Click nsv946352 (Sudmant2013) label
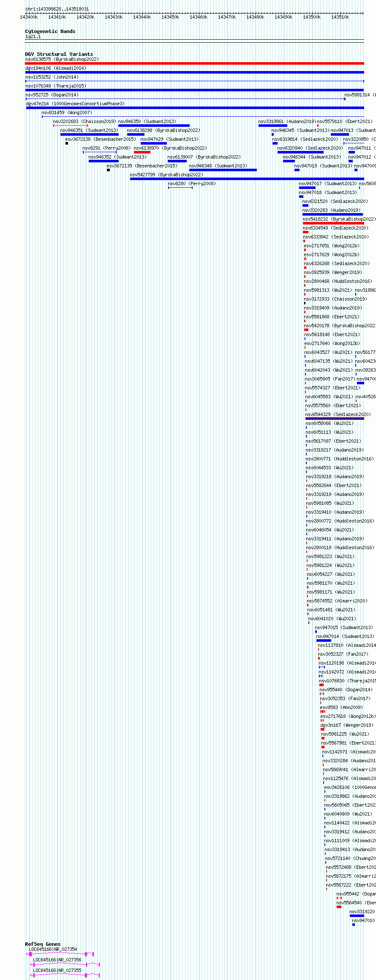Image resolution: width=376 pixels, height=980 pixels. pyautogui.click(x=117, y=157)
